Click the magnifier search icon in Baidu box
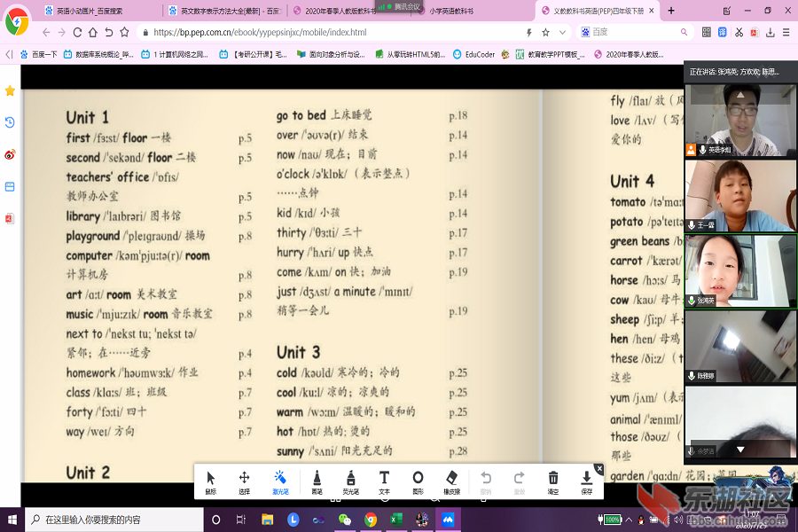 [684, 32]
